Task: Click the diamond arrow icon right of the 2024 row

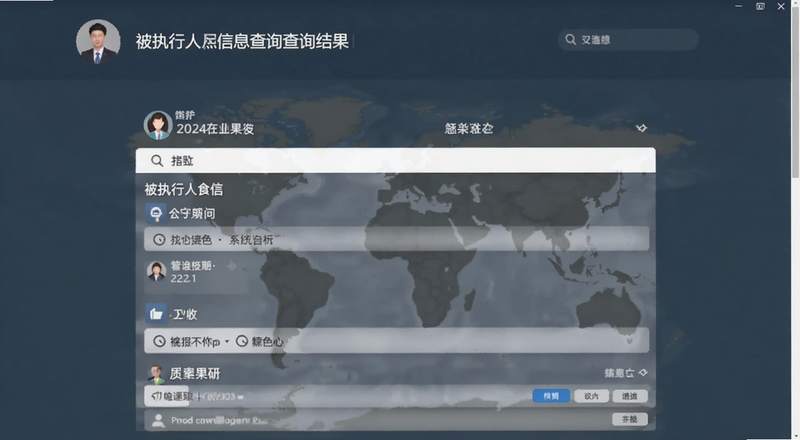Action: point(642,128)
